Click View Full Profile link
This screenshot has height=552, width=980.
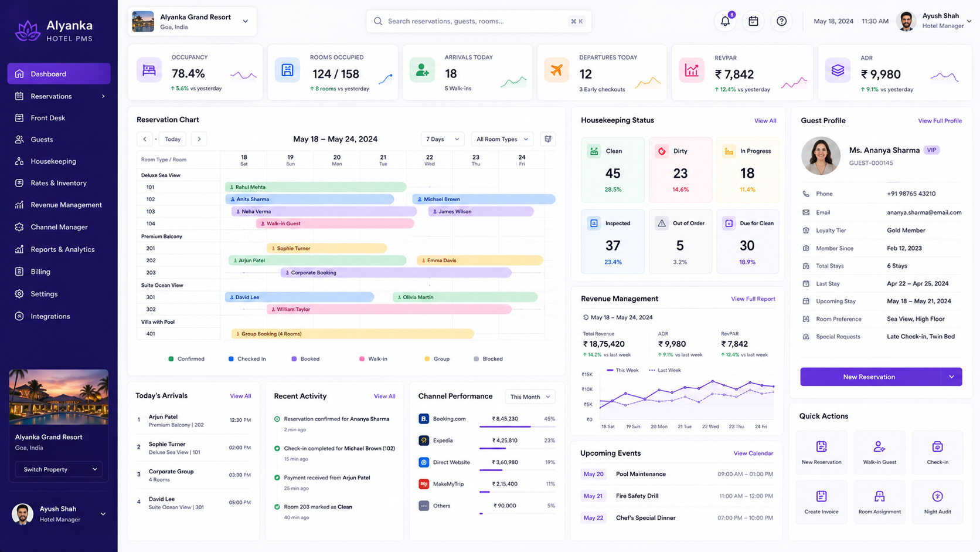[940, 121]
